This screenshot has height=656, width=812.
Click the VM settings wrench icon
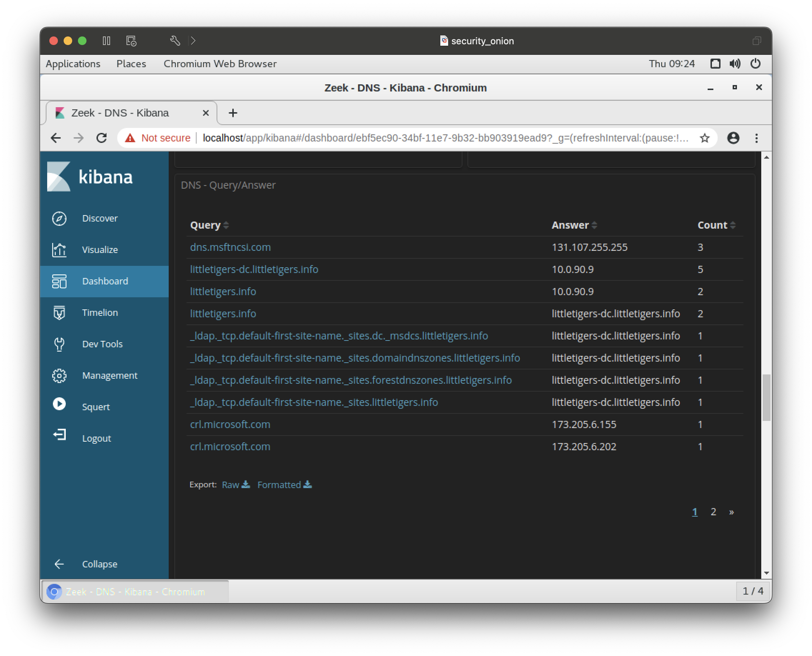[175, 40]
